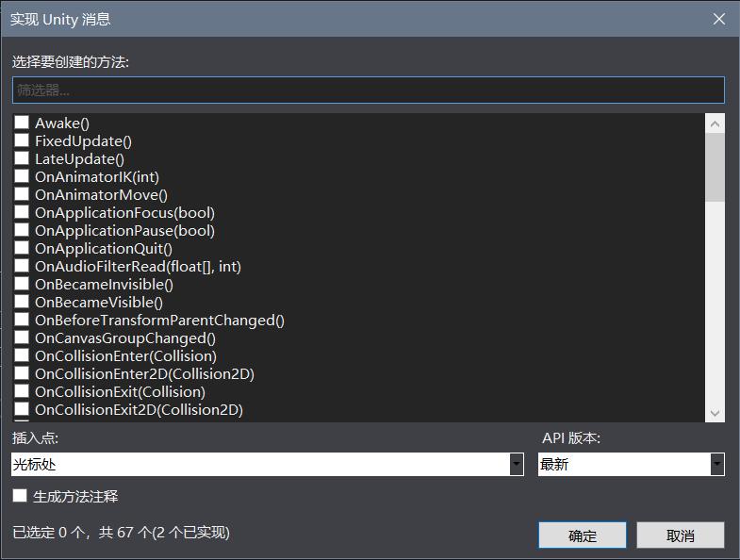Click the OnCanvasGroupChanged() method name
Viewport: 740px width, 560px height.
point(125,338)
